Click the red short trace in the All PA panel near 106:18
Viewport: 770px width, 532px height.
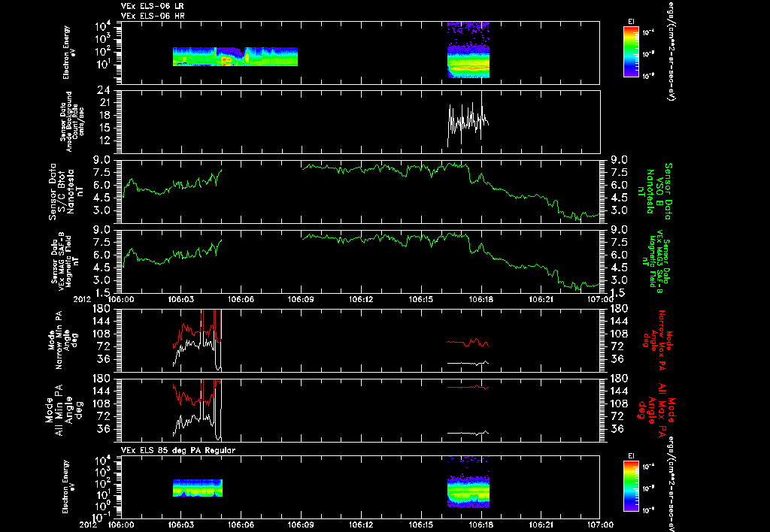point(468,387)
